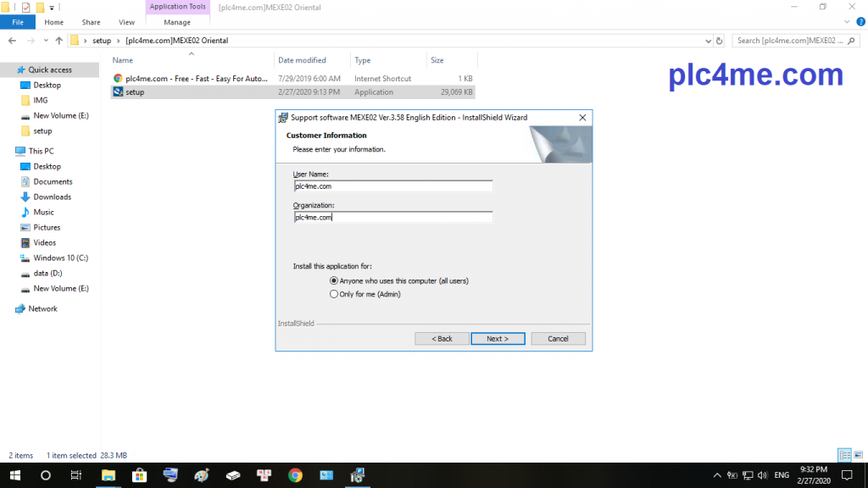868x488 pixels.
Task: Open the File menu in Explorer
Action: pyautogui.click(x=17, y=22)
